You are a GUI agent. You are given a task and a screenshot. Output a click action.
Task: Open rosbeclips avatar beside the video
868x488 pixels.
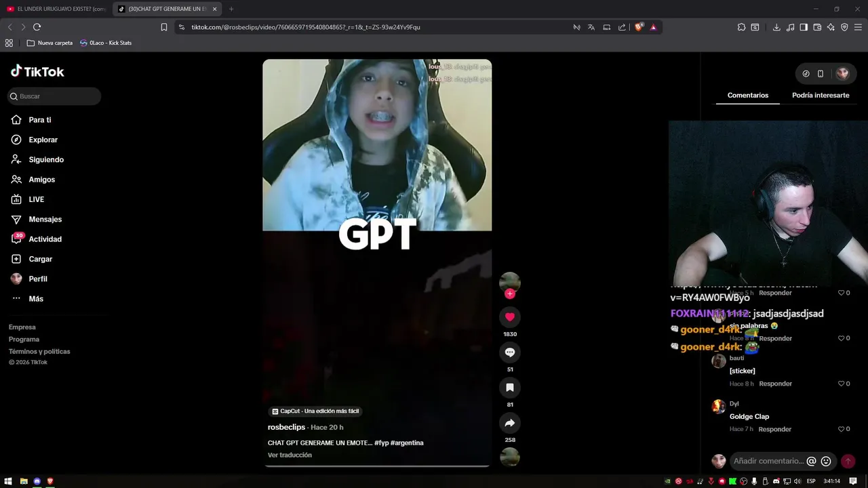point(510,282)
